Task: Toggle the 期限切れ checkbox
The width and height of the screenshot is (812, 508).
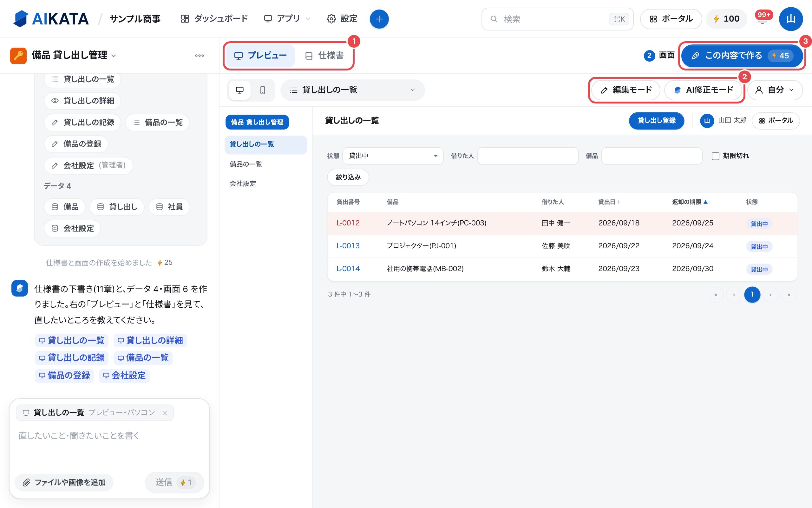Action: point(715,156)
